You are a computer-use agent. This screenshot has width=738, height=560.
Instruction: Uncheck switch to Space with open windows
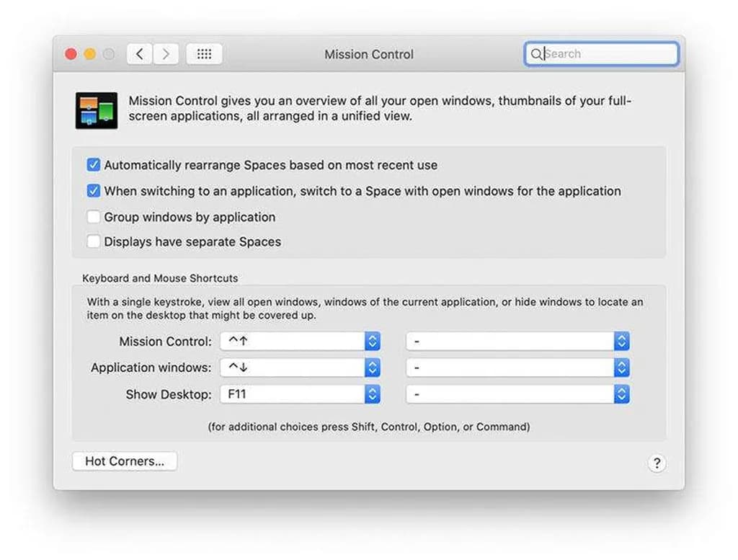pyautogui.click(x=94, y=191)
